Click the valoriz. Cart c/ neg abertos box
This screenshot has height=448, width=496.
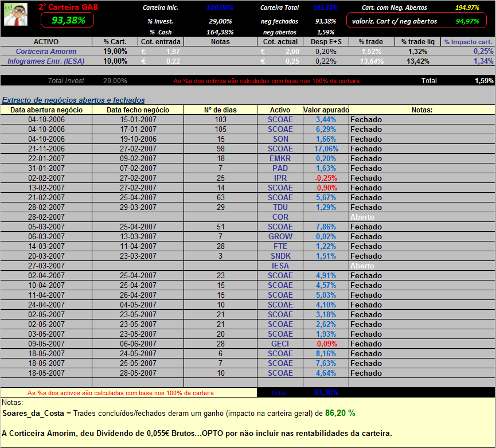(419, 21)
